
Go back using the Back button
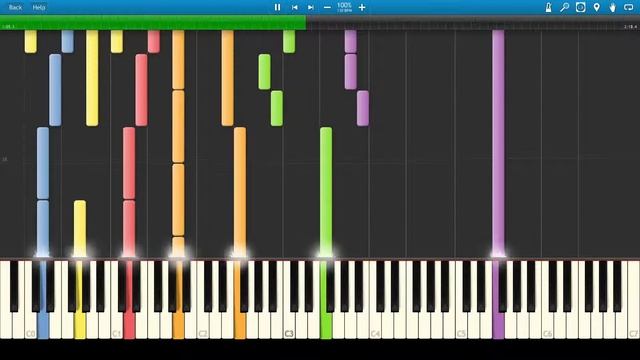coord(15,7)
